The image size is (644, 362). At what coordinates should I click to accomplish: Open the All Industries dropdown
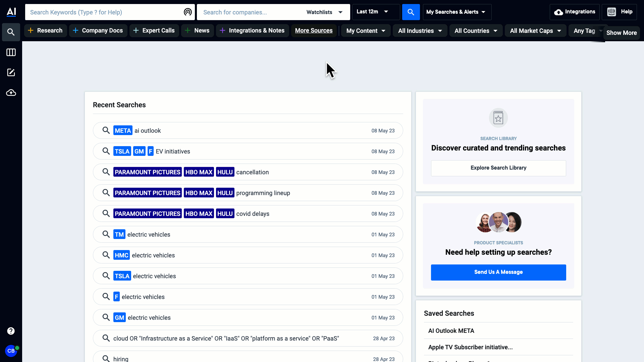[420, 31]
